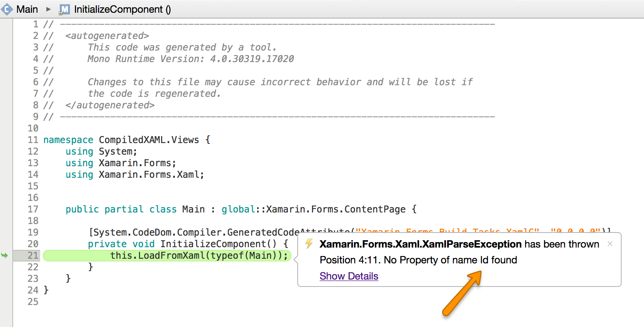Image resolution: width=644 pixels, height=327 pixels.
Task: Click the closing brace on line 22
Action: (x=91, y=267)
